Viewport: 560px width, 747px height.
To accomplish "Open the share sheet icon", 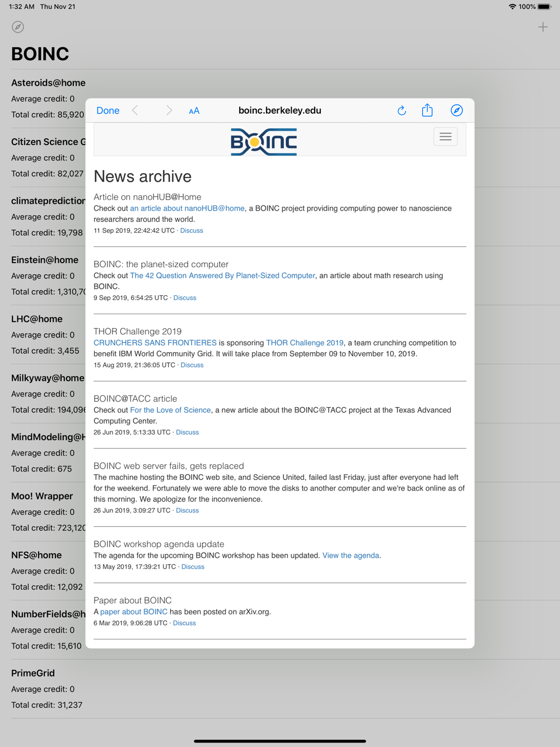I will pos(427,110).
